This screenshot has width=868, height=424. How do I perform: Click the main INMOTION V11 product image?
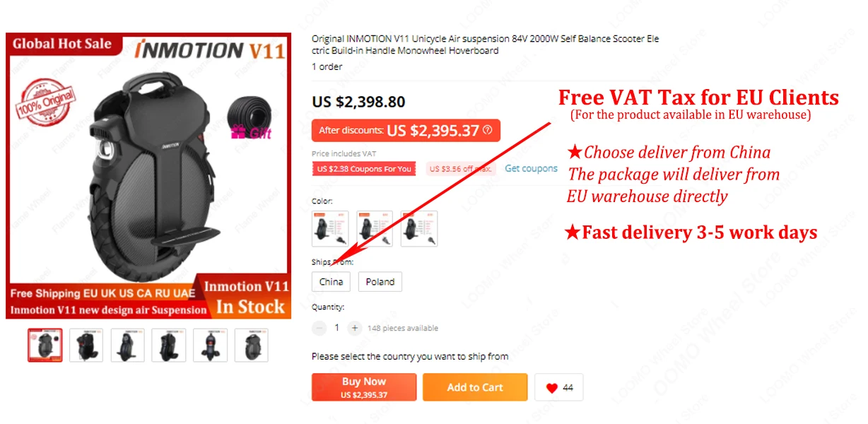coord(148,176)
